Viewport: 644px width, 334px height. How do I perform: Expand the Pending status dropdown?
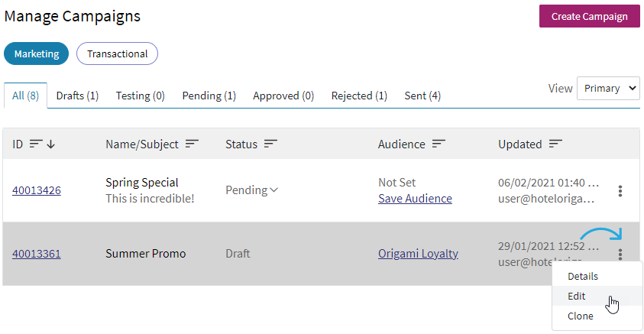click(252, 190)
